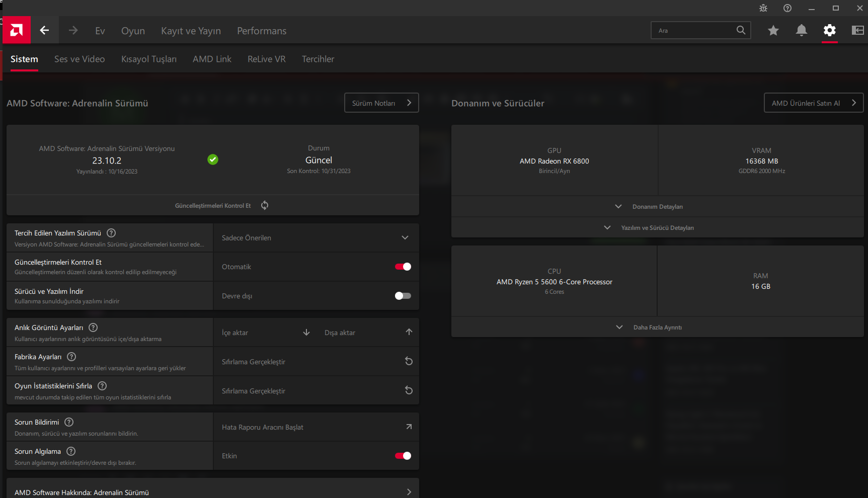This screenshot has width=868, height=498.
Task: Click the Sürüm Notları button
Action: [x=381, y=103]
